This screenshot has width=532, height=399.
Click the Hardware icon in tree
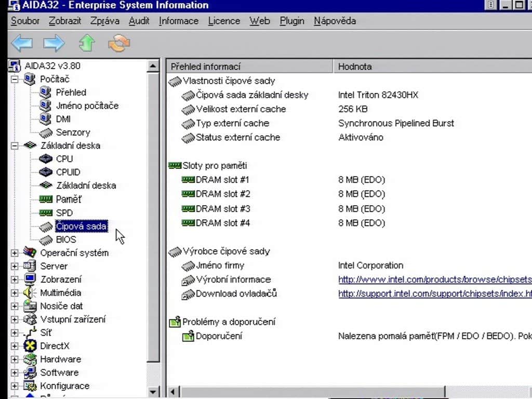pos(30,359)
